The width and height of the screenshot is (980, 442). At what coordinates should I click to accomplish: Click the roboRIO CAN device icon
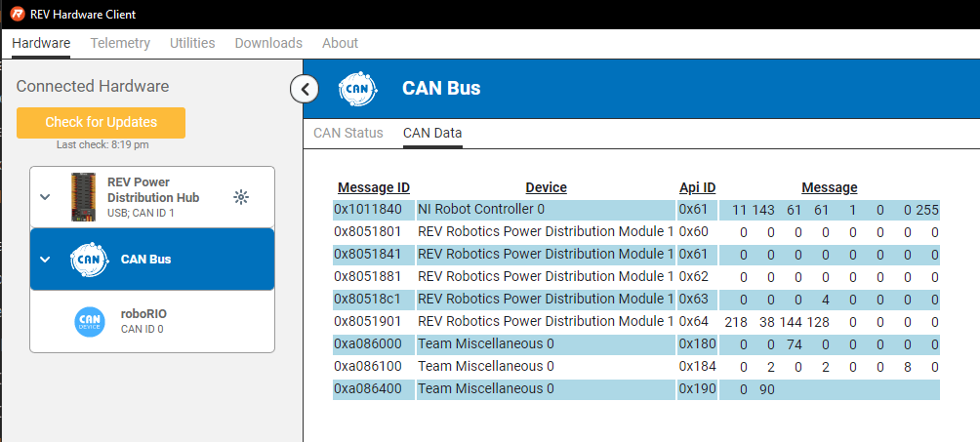[90, 321]
